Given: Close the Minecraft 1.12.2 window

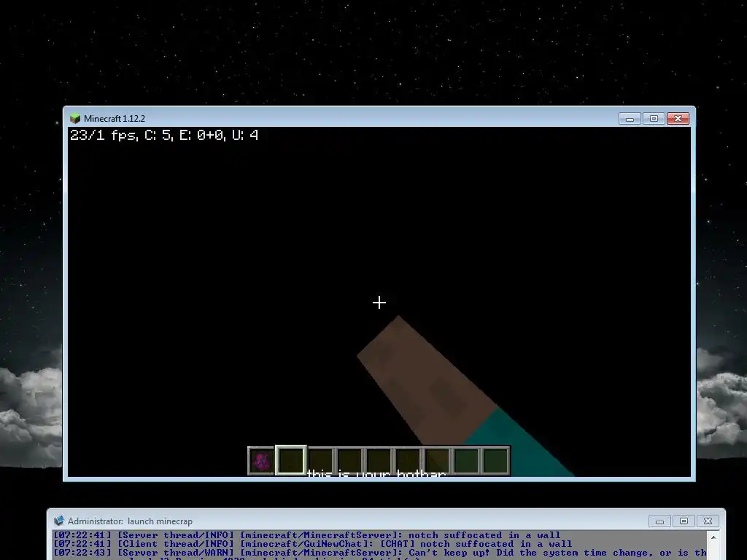Looking at the screenshot, I should coord(678,119).
